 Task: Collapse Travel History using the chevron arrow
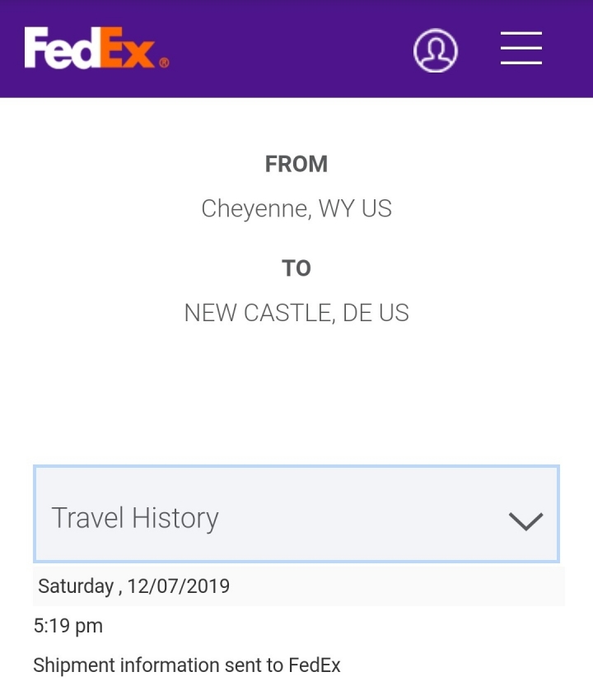[x=525, y=521]
